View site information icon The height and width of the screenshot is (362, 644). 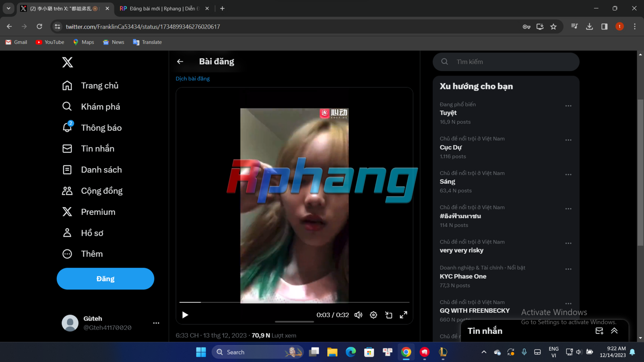click(58, 27)
